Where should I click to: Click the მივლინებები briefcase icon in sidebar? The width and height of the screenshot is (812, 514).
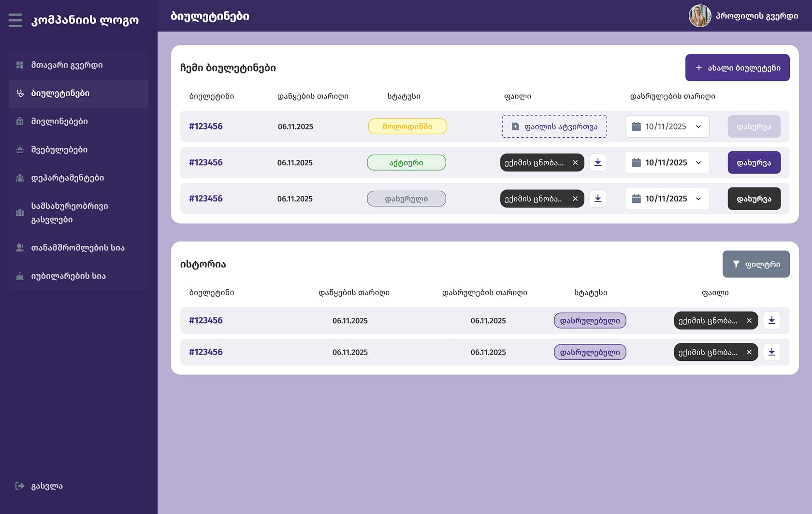tap(20, 121)
